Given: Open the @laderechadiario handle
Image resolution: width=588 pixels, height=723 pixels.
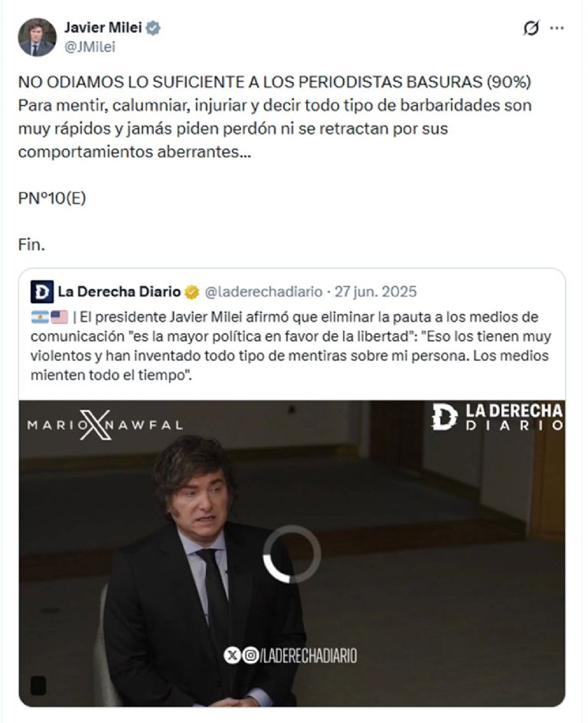Looking at the screenshot, I should pos(263,292).
